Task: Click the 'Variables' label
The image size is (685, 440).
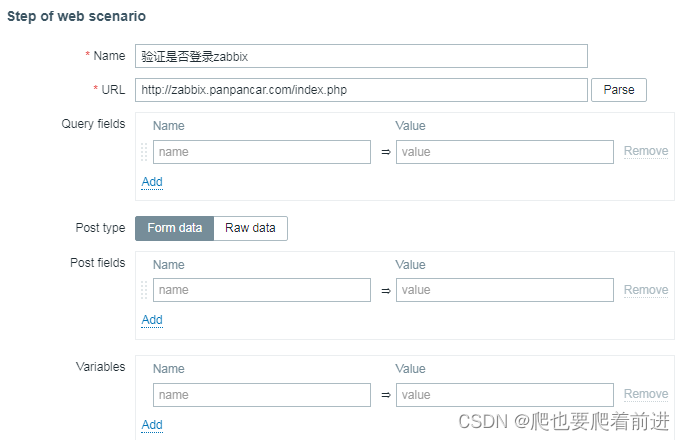Action: point(100,367)
